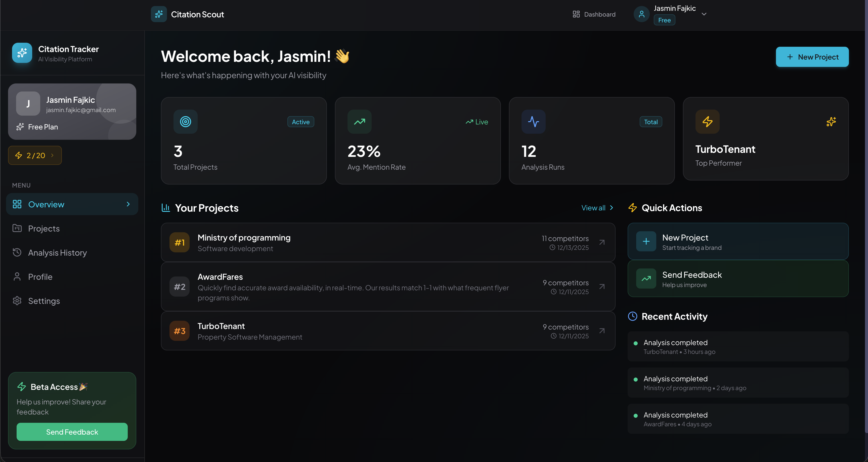Click the Citation Scout logo icon
The width and height of the screenshot is (868, 462).
pos(159,14)
